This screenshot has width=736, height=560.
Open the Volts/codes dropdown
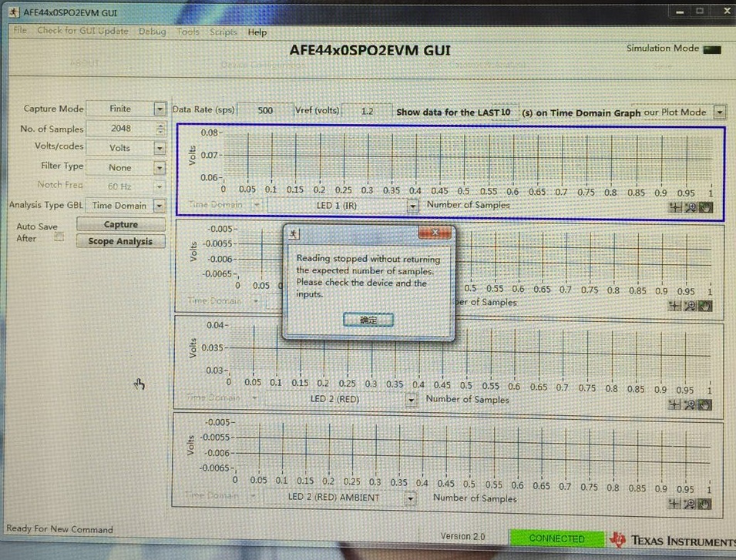160,148
